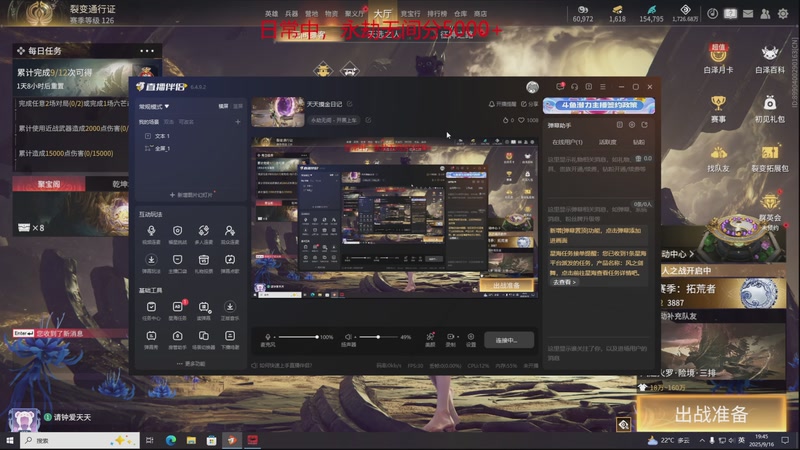The width and height of the screenshot is (800, 450).
Task: Open the hamburger menu in 直播伴侣 title bar
Action: tap(603, 87)
